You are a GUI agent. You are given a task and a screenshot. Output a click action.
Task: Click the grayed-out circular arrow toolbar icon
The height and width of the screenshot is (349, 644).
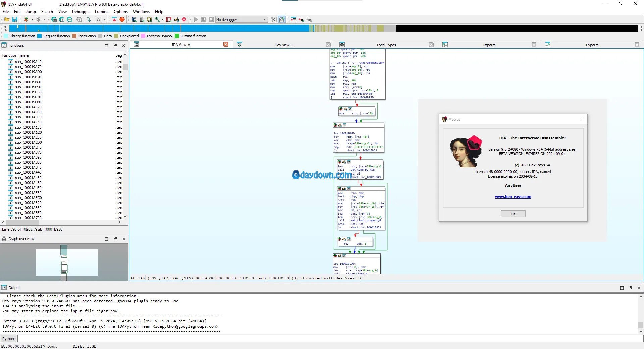[x=79, y=20]
